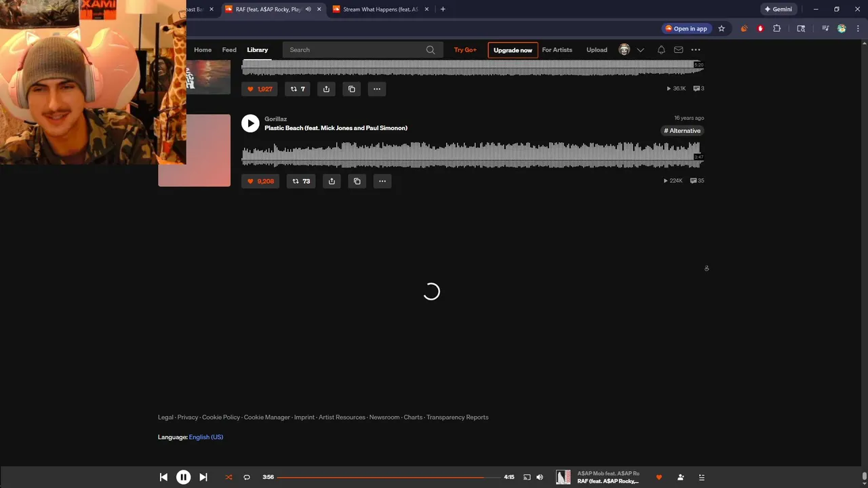Open the notifications bell
The image size is (868, 488).
coord(661,49)
